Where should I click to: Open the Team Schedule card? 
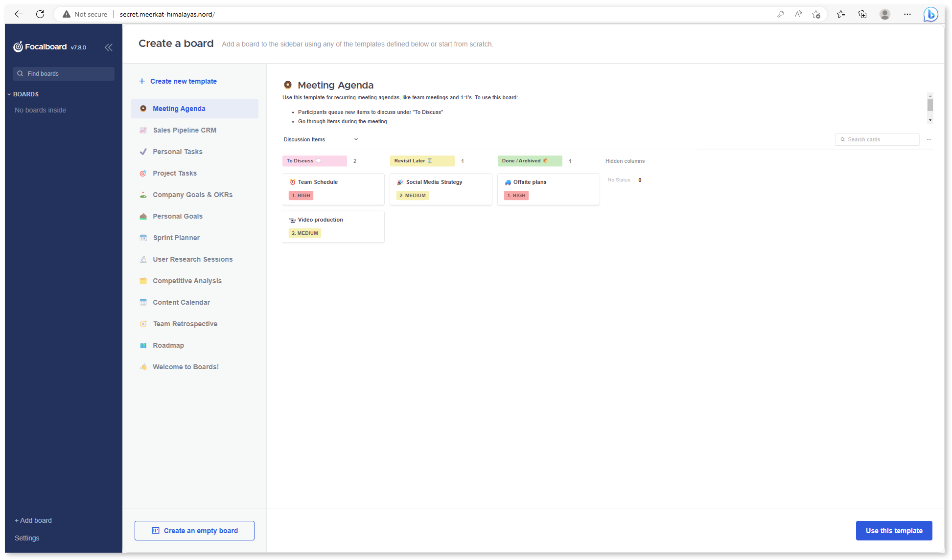click(333, 188)
